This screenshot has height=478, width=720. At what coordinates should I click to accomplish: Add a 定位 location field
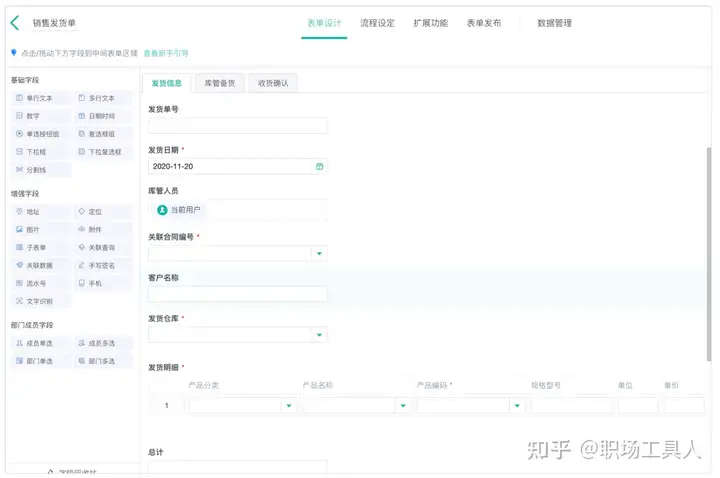coord(103,211)
